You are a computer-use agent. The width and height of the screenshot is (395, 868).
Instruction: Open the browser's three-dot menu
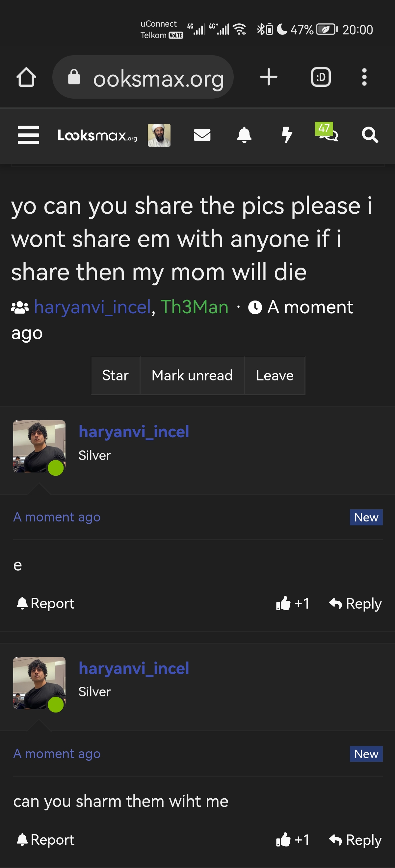[364, 77]
